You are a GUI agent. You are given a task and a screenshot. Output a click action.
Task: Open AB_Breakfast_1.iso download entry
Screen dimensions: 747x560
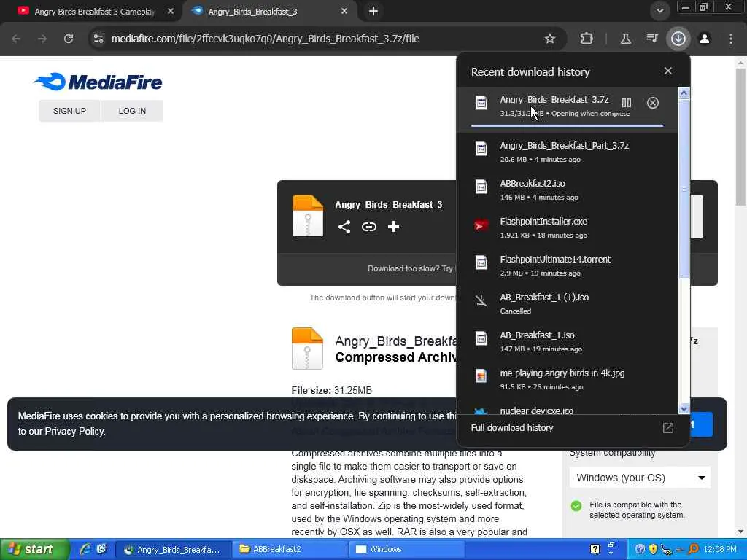[567, 341]
